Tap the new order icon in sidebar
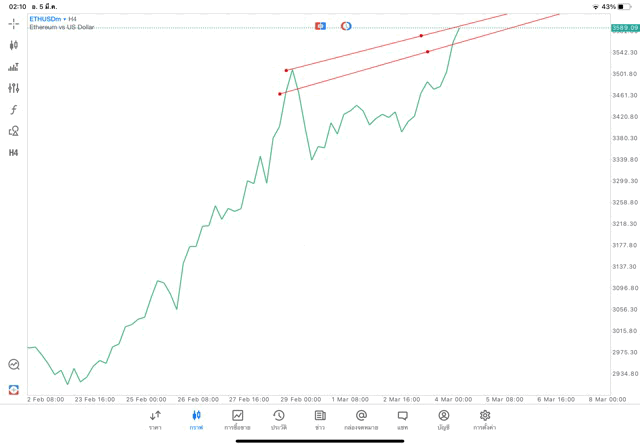 [x=14, y=389]
